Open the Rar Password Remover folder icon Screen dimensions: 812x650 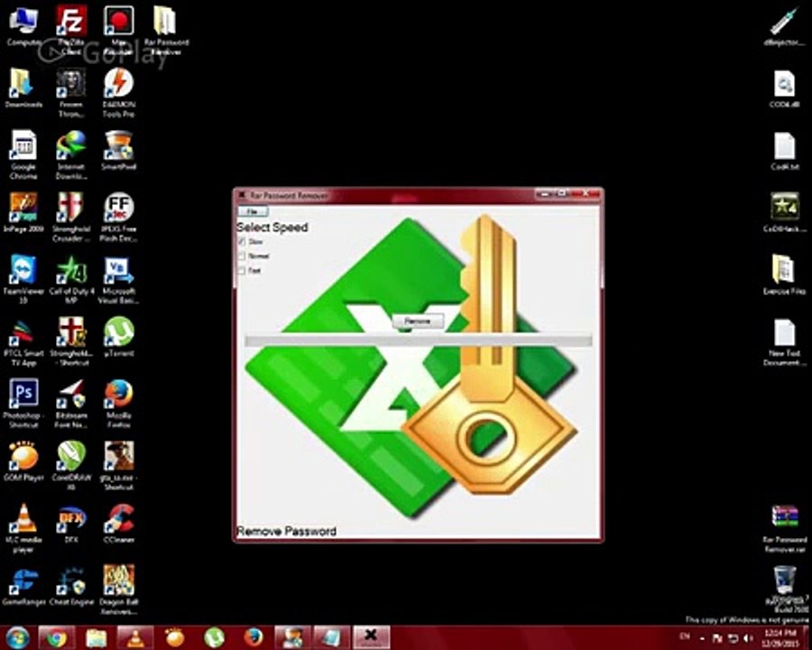[x=166, y=29]
